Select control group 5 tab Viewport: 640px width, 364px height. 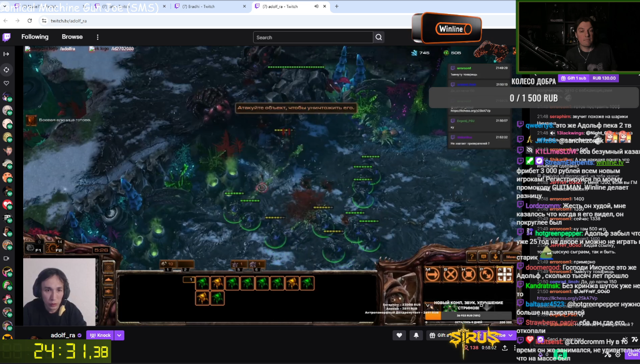tap(239, 264)
